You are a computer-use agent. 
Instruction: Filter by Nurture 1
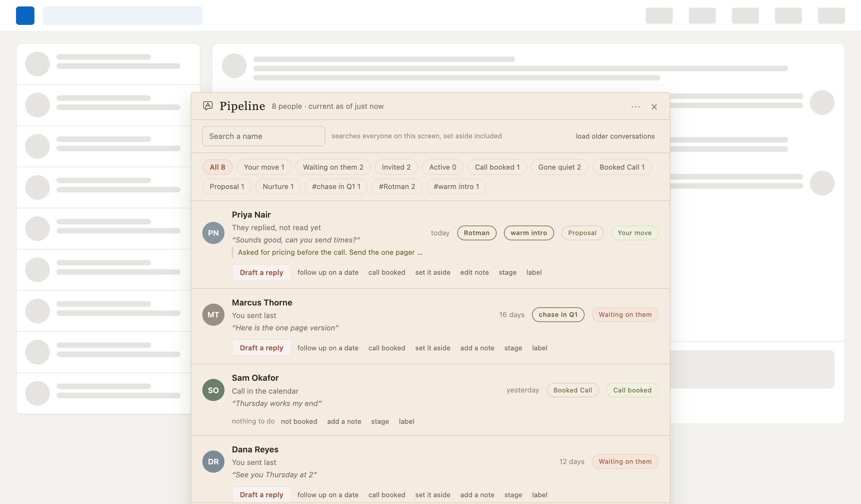pos(278,187)
